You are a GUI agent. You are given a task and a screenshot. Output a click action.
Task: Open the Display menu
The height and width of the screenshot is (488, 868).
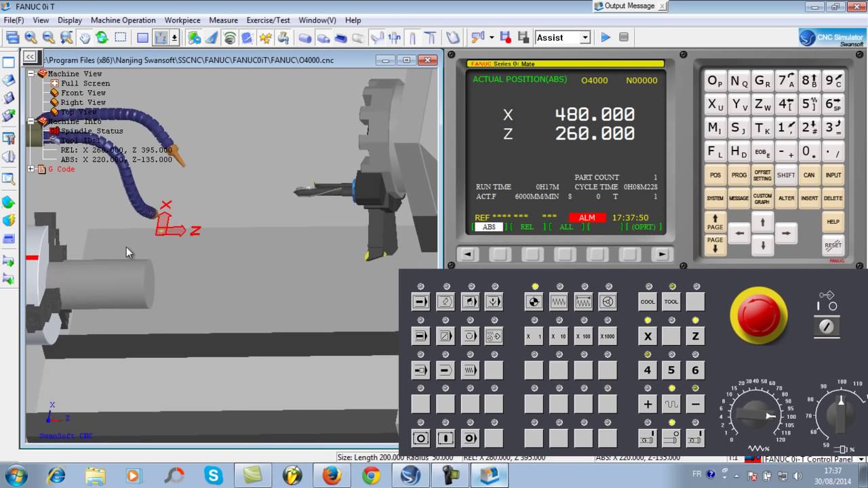pyautogui.click(x=70, y=20)
